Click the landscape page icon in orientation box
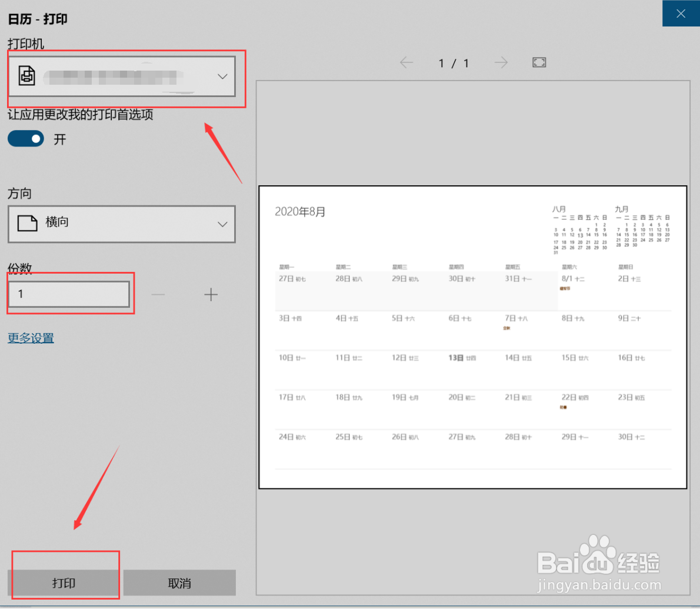 (x=27, y=223)
